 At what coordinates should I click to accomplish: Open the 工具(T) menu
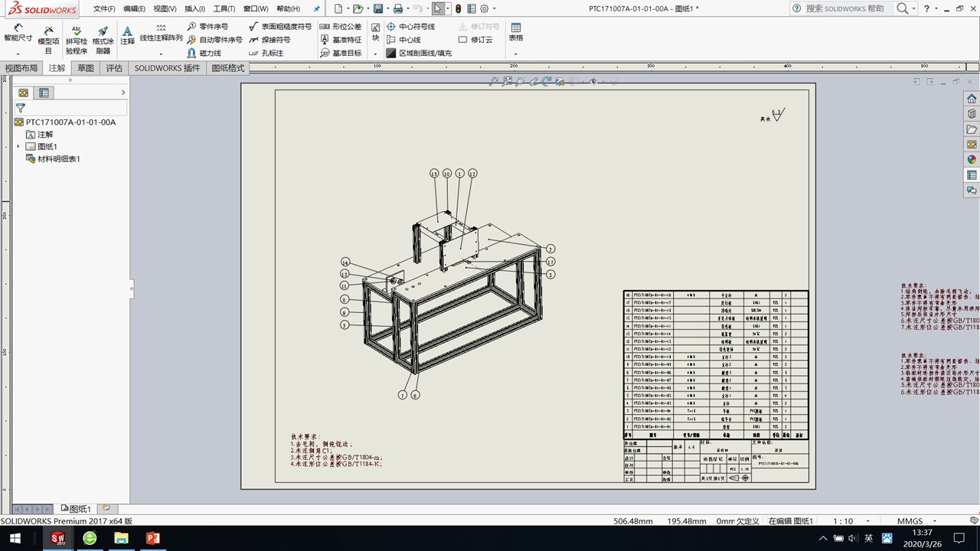pos(224,8)
